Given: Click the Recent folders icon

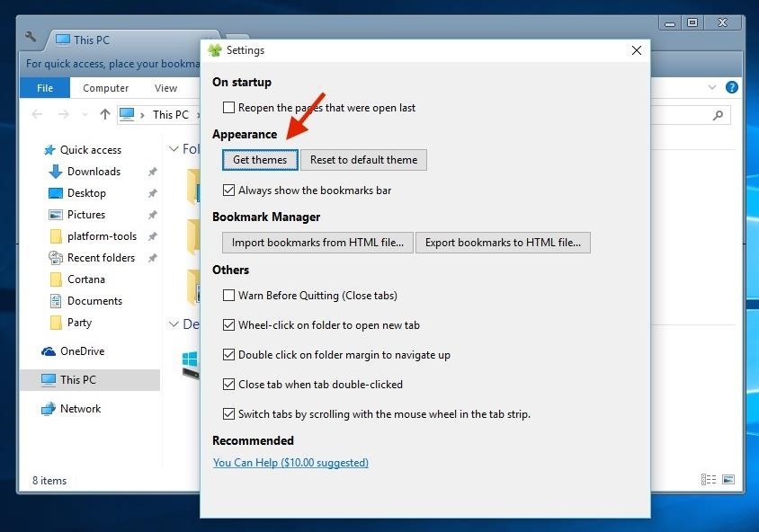Looking at the screenshot, I should tap(56, 258).
